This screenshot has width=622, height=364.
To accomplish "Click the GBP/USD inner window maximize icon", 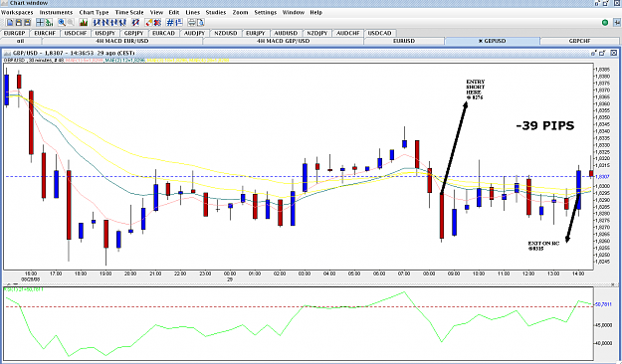I will coord(602,53).
